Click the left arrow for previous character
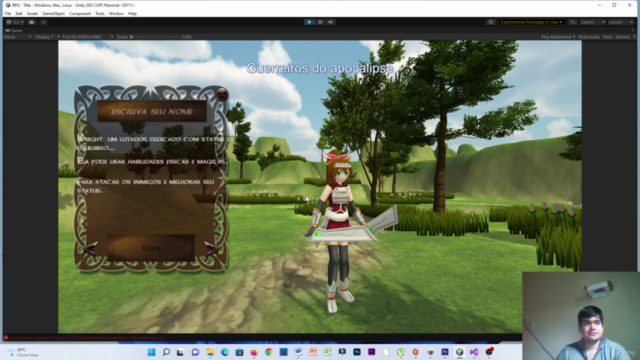640x360 pixels. [91, 248]
